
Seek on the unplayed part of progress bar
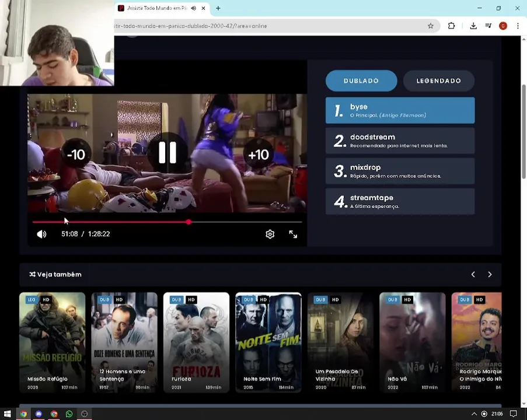(x=247, y=222)
